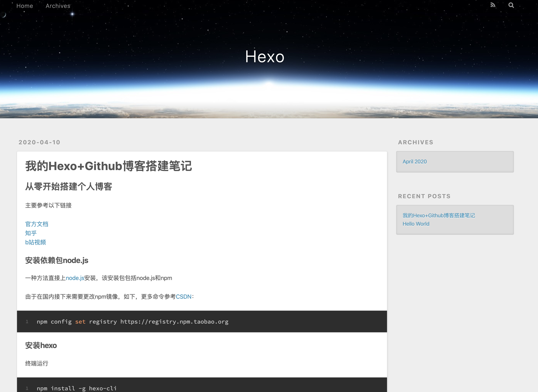
Task: Follow the 官方文档 link
Action: pos(37,224)
